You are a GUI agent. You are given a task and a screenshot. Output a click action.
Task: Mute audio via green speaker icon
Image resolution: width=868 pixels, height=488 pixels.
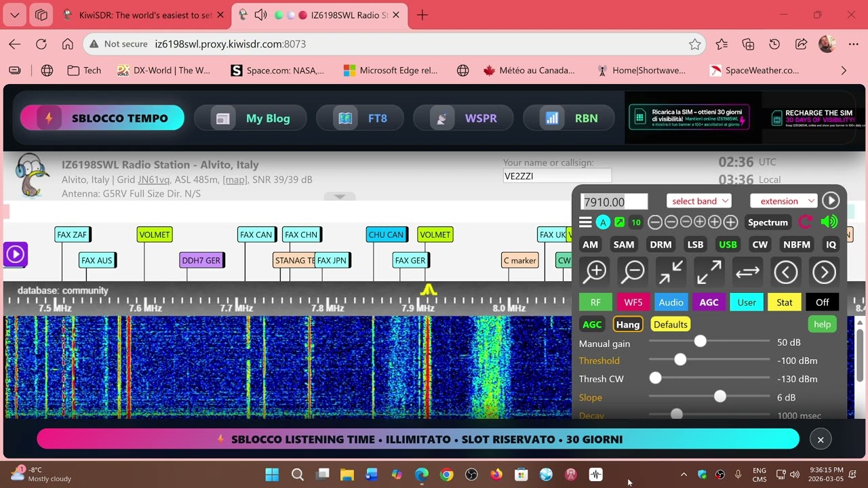(x=829, y=222)
